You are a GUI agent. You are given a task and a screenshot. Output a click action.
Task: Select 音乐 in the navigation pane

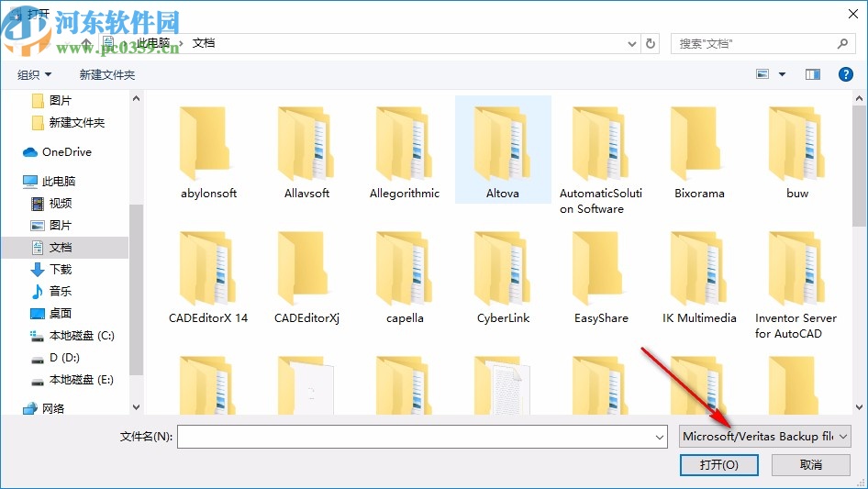click(60, 292)
